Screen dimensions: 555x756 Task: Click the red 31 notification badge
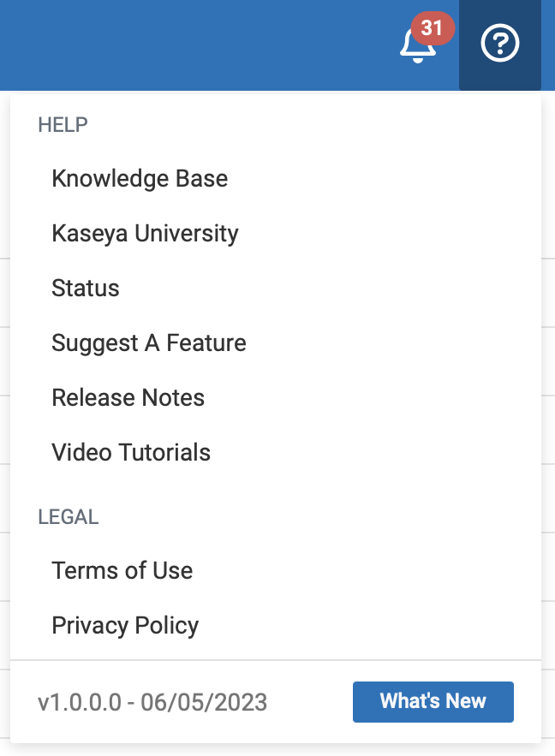pos(433,27)
